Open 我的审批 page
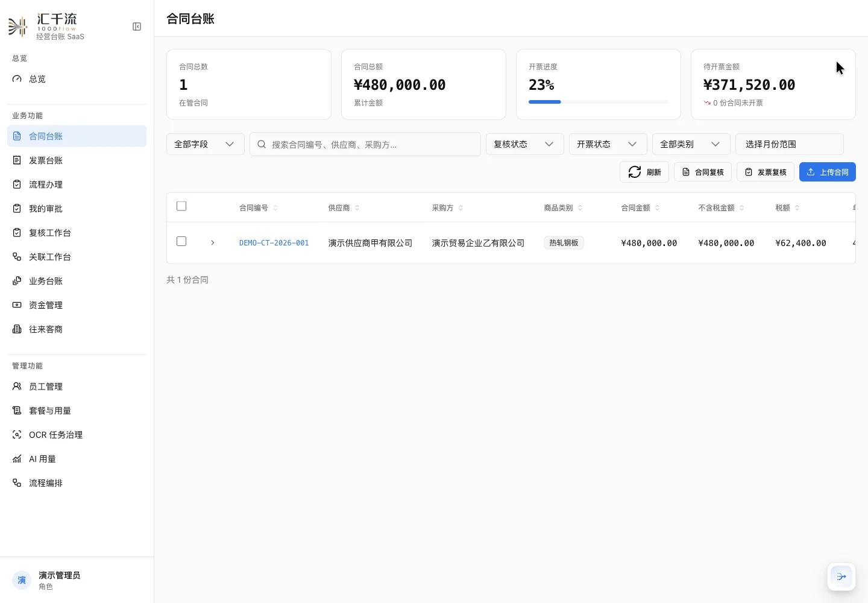Screen dimensions: 868x603 [77, 209]
